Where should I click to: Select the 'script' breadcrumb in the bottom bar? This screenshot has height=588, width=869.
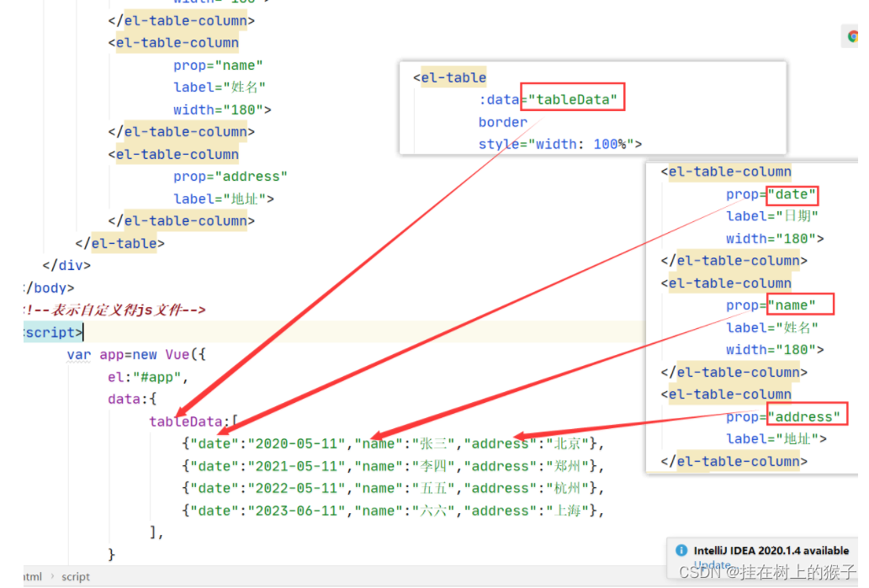point(76,576)
